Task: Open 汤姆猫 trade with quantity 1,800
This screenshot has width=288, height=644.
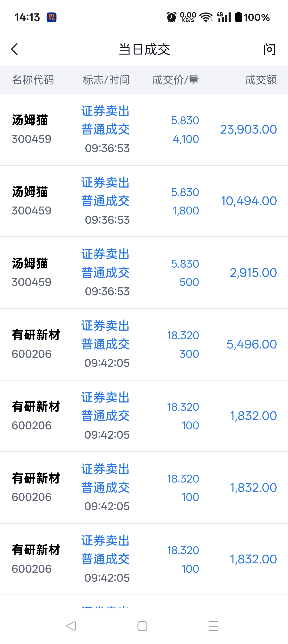Action: click(x=144, y=201)
